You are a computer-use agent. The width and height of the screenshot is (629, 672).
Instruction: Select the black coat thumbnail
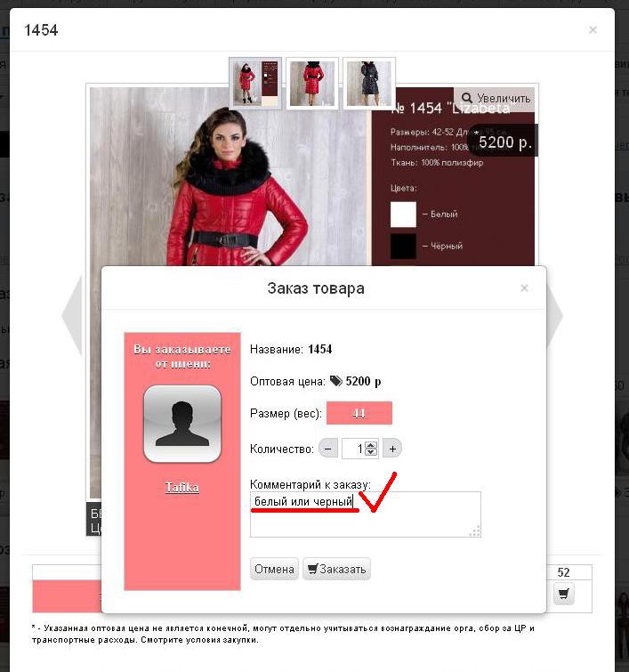pos(369,83)
